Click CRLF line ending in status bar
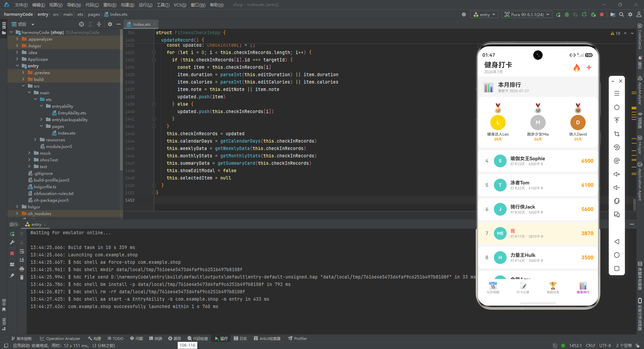644x349 pixels. [x=591, y=345]
